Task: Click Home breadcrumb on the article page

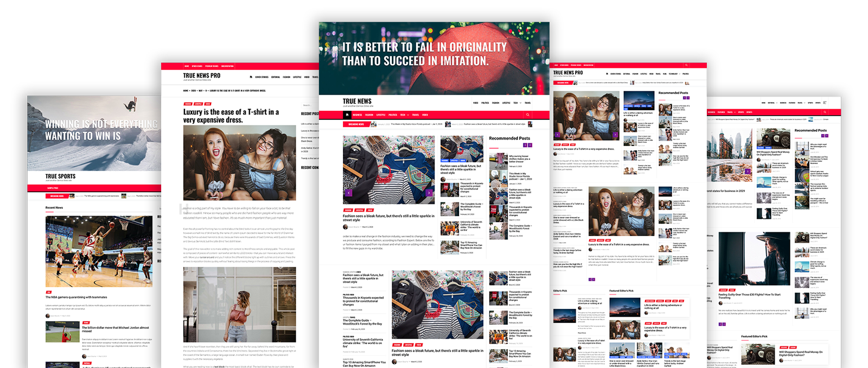Action: (x=186, y=91)
